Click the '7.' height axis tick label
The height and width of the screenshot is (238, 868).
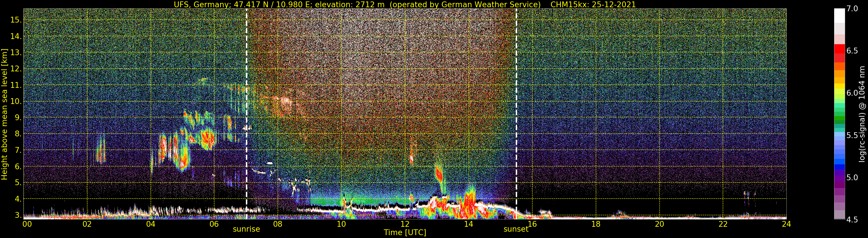(x=18, y=150)
